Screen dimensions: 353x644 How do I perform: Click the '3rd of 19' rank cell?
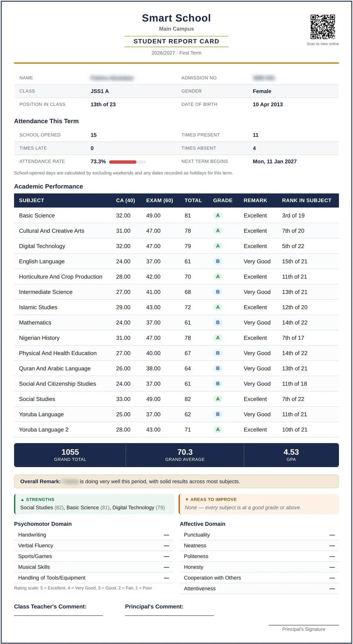(293, 215)
